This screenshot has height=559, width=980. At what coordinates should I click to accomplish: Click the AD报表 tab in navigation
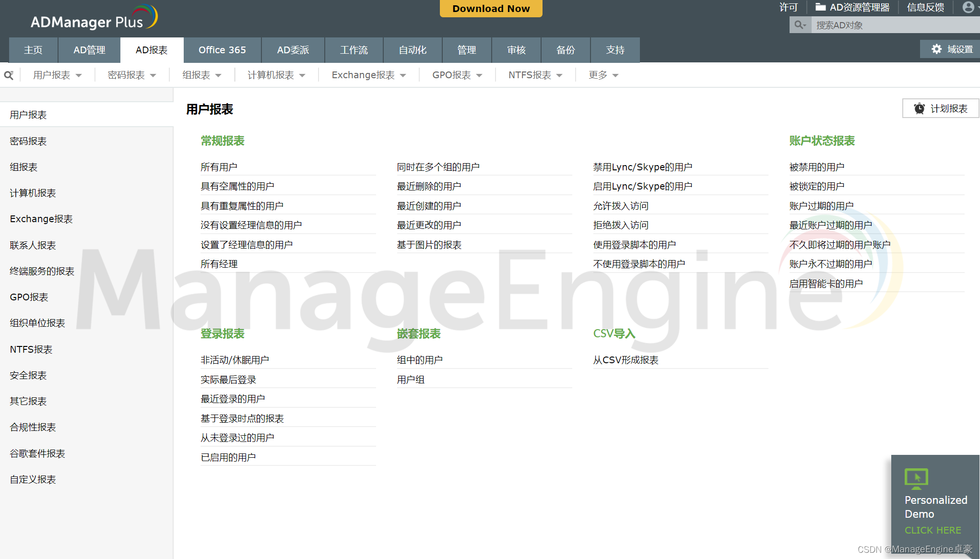[x=152, y=50]
